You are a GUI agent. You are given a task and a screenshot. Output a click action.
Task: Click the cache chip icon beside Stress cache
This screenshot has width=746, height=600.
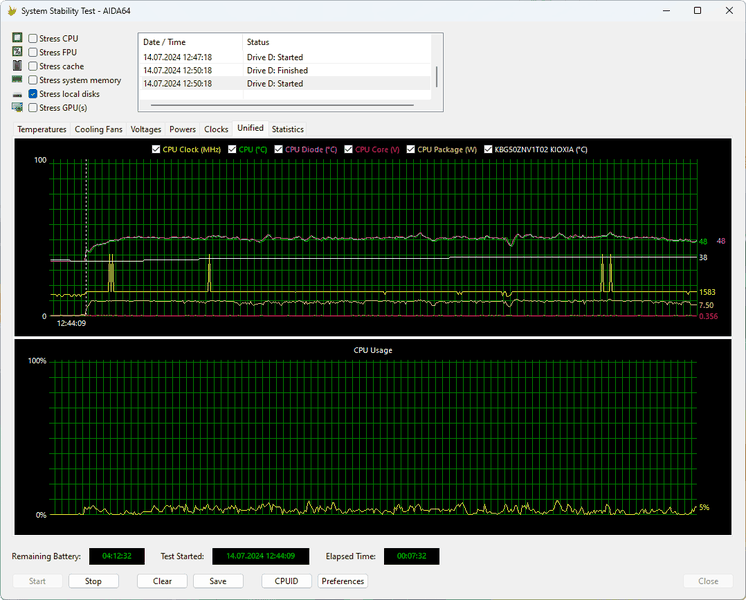tap(17, 65)
